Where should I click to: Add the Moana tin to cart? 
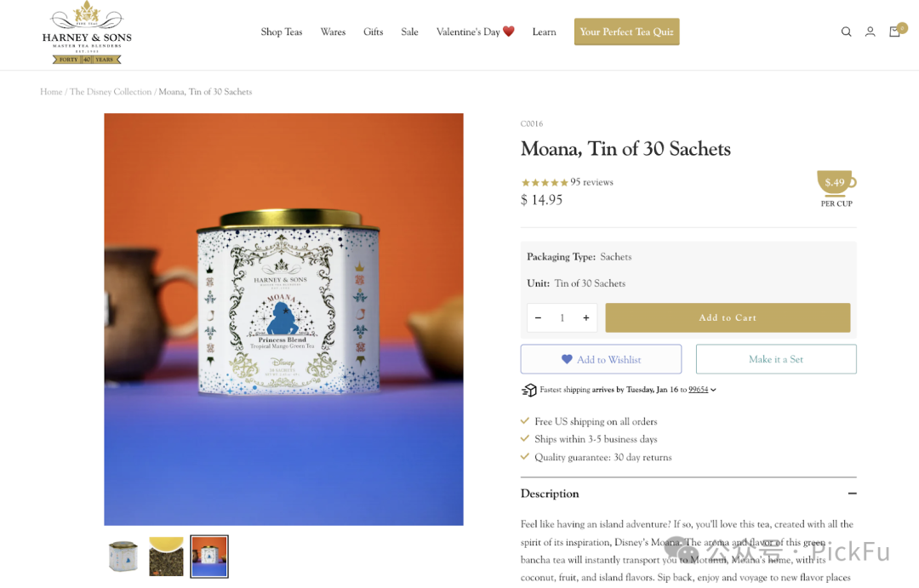(728, 318)
